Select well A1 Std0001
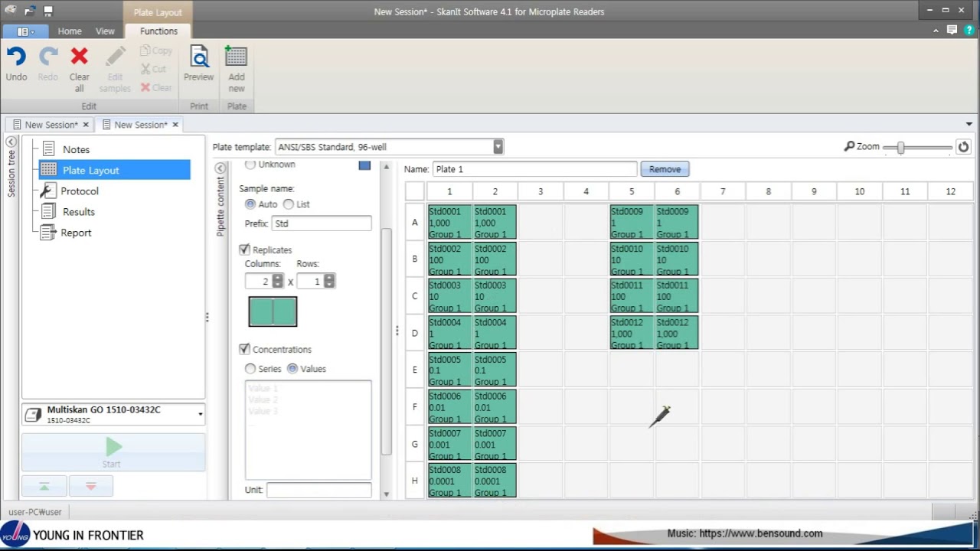 pos(449,222)
